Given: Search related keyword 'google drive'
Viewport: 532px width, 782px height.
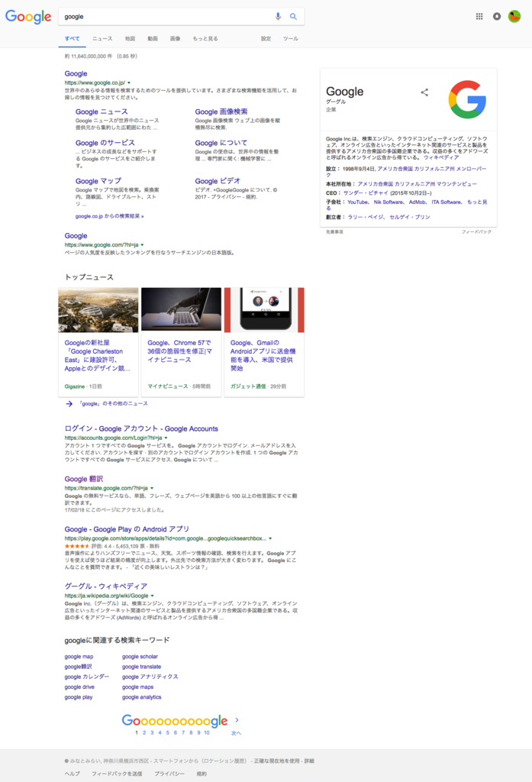Looking at the screenshot, I should pyautogui.click(x=79, y=687).
